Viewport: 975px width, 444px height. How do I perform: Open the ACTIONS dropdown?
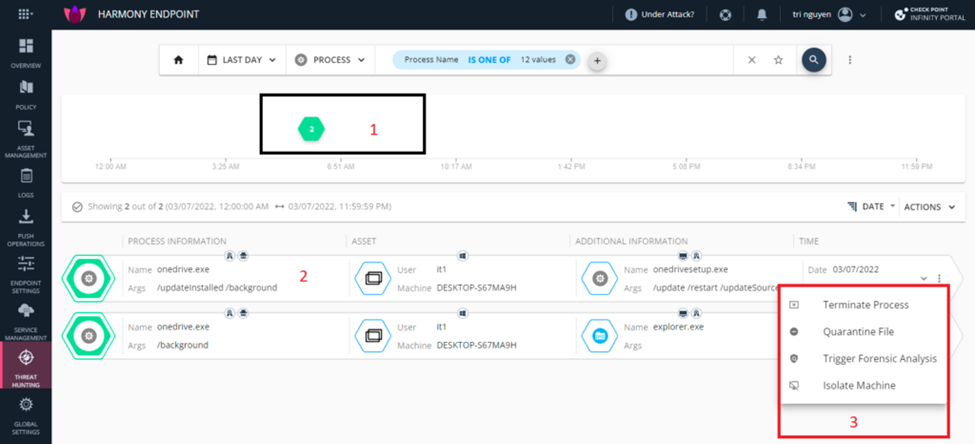tap(930, 207)
